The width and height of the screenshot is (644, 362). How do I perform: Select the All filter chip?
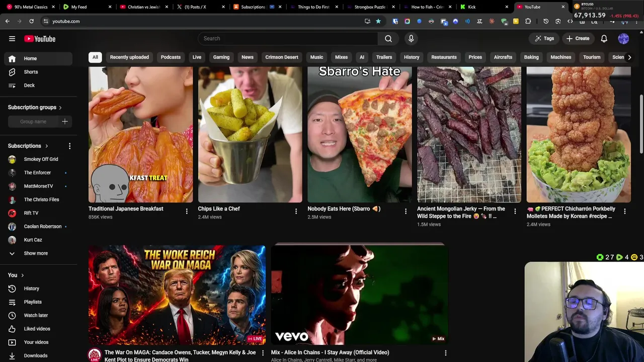pyautogui.click(x=95, y=57)
